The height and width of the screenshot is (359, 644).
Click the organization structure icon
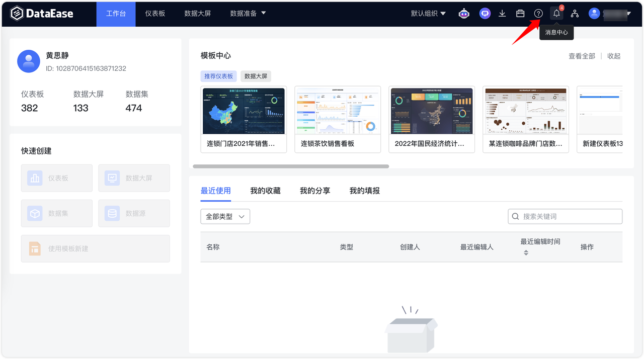[575, 13]
